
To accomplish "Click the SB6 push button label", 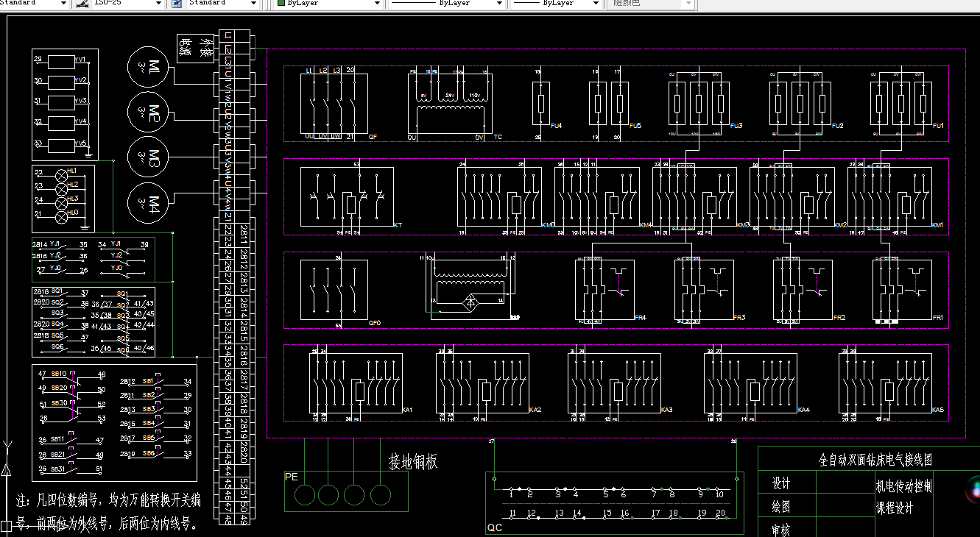I will (148, 453).
